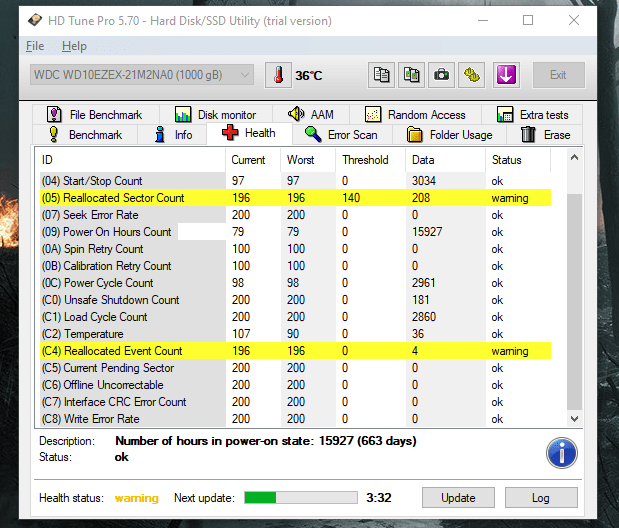Minimize the HD Tune Pro window
619x528 pixels.
click(483, 20)
